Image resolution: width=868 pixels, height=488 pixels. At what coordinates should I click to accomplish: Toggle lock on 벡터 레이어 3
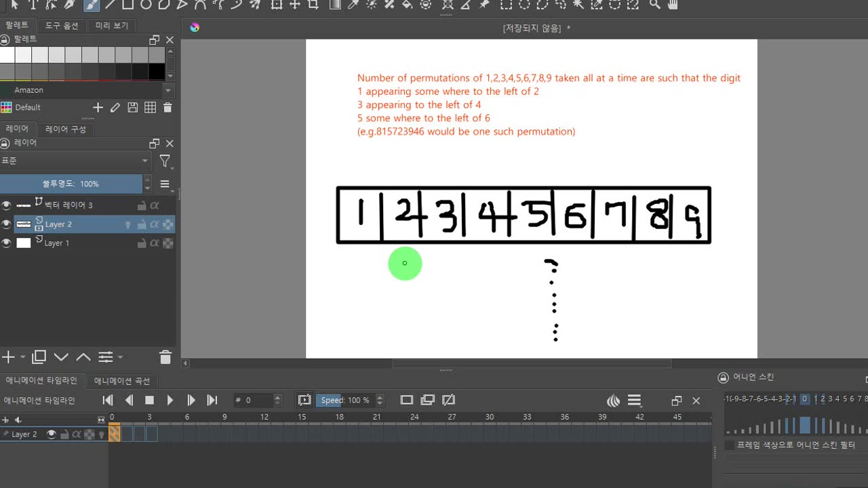(x=142, y=205)
